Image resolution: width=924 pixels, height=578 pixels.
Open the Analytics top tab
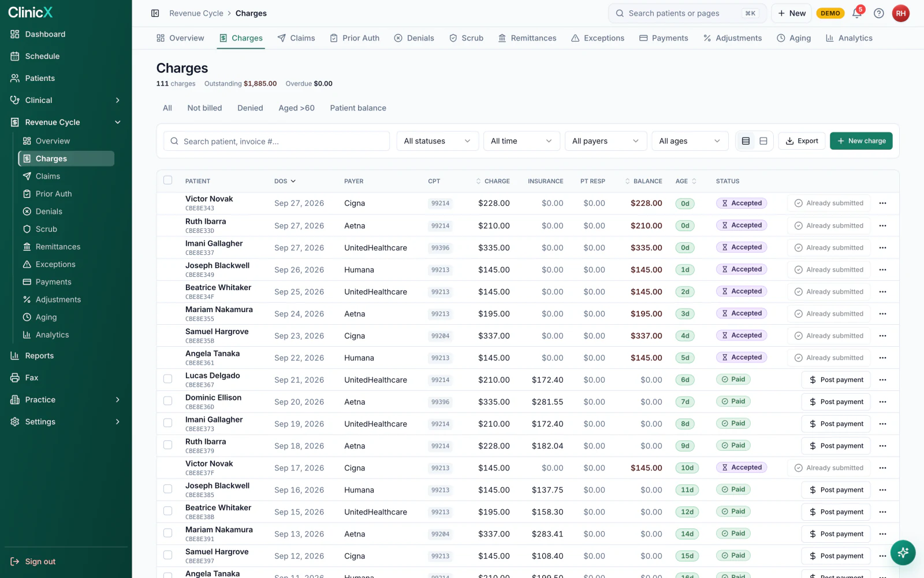pos(849,38)
